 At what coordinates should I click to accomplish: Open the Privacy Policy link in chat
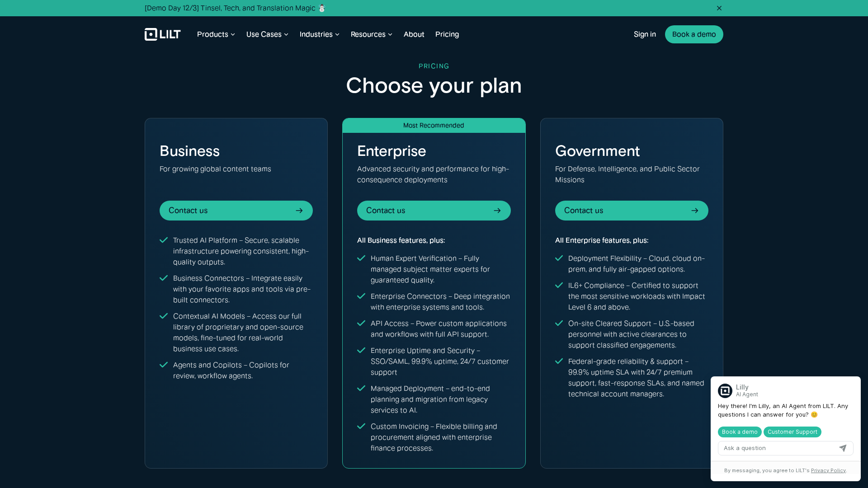click(828, 470)
